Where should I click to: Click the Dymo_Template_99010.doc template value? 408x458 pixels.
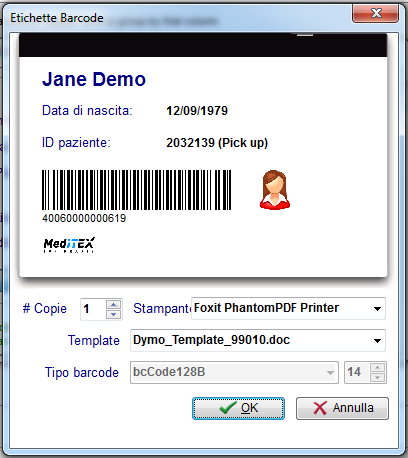212,340
